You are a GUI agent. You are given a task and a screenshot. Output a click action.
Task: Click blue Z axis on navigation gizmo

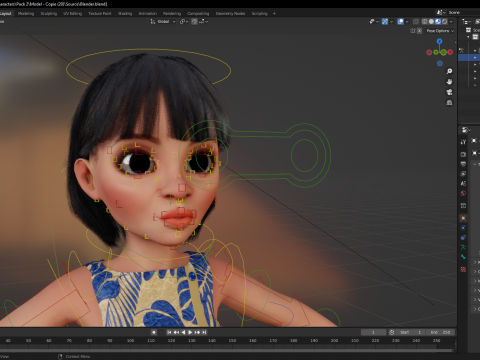pos(440,41)
